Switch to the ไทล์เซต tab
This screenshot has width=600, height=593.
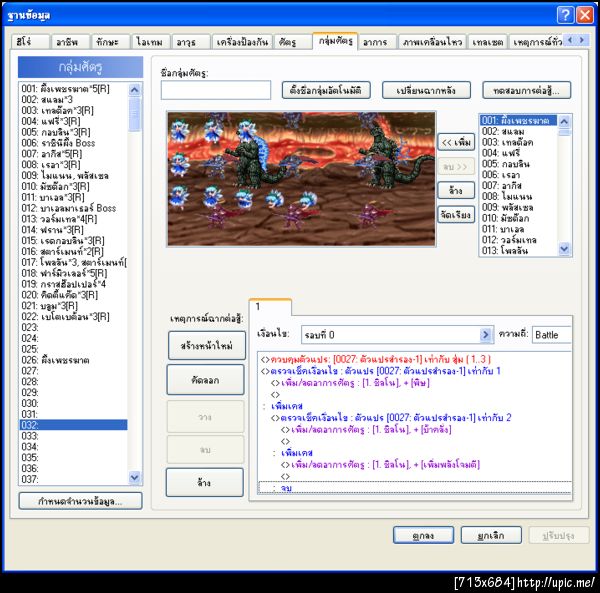[x=487, y=42]
